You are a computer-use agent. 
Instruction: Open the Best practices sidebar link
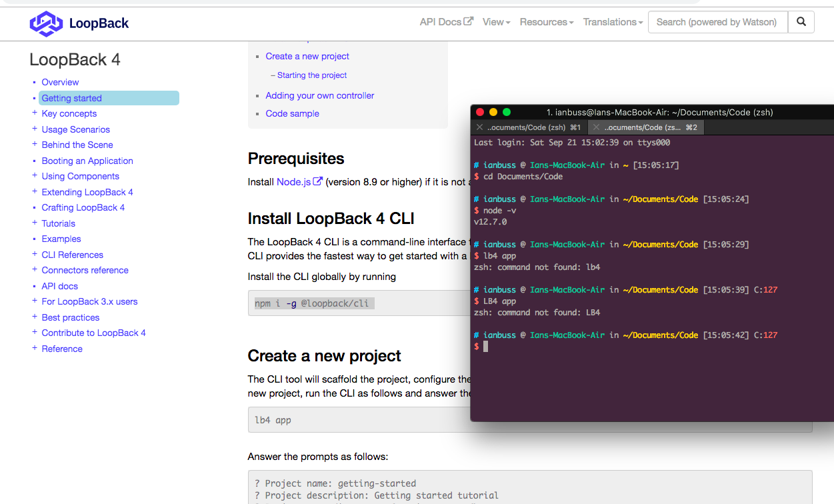click(x=71, y=317)
